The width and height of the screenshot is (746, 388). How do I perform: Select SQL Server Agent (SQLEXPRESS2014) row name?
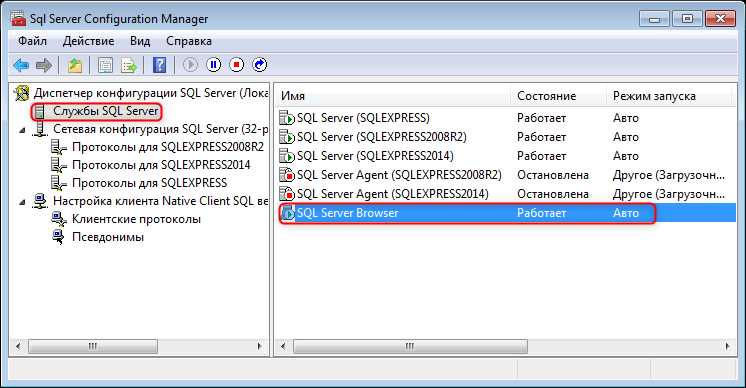393,194
